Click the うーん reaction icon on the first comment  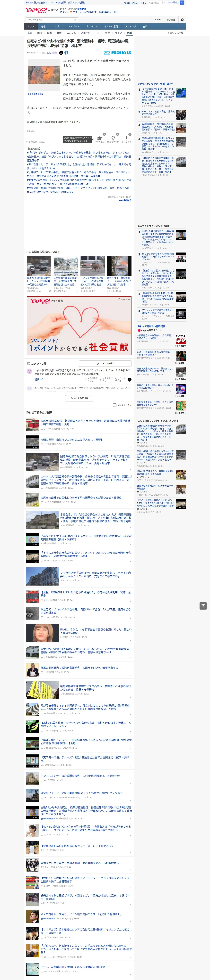pos(117,380)
